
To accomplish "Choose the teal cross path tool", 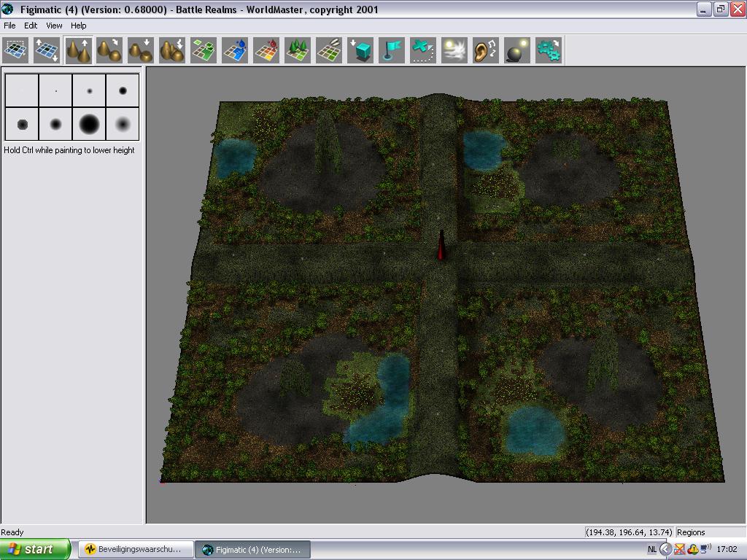I will (x=424, y=50).
